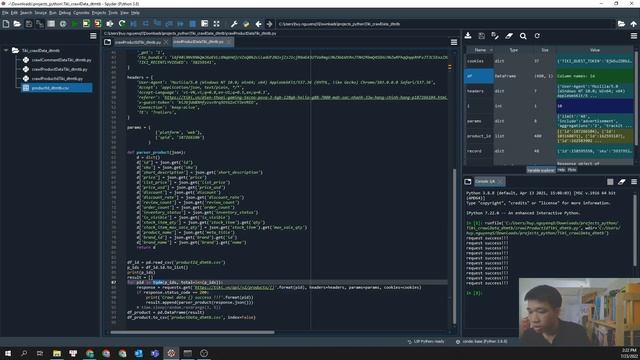The height and width of the screenshot is (360, 640).
Task: Open the IPython console options menu
Action: (x=633, y=182)
